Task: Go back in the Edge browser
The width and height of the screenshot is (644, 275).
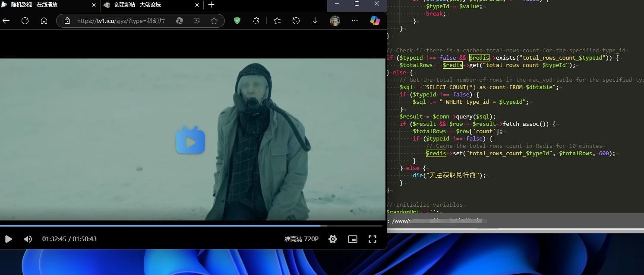Action: (x=6, y=21)
